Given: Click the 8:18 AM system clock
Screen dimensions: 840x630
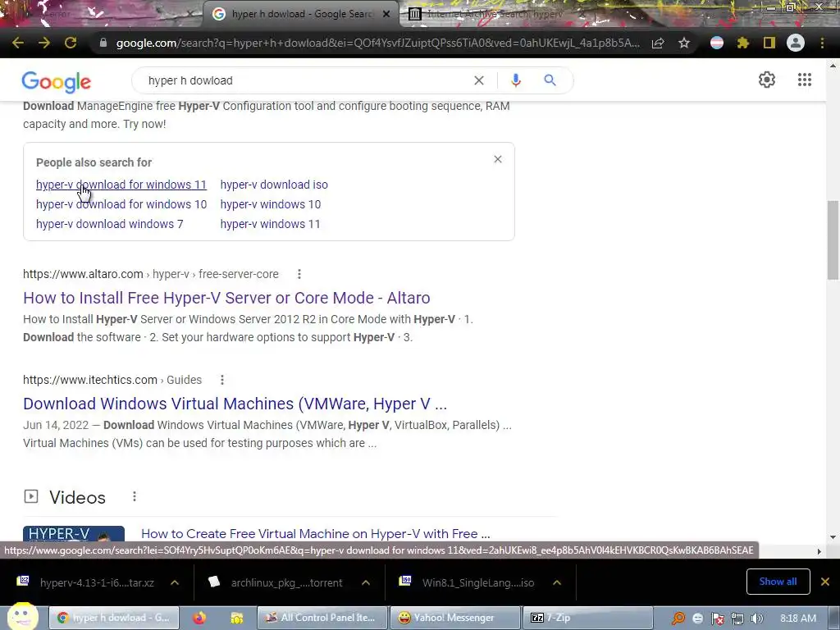Looking at the screenshot, I should click(x=797, y=619).
